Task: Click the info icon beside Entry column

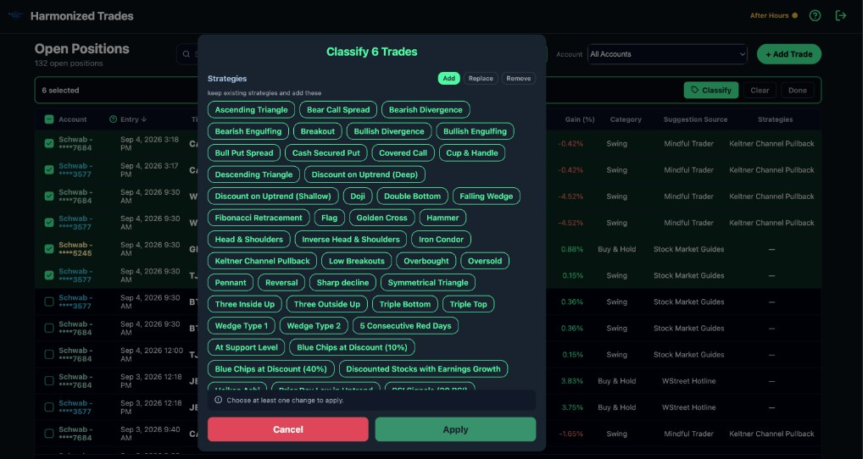Action: coord(114,119)
